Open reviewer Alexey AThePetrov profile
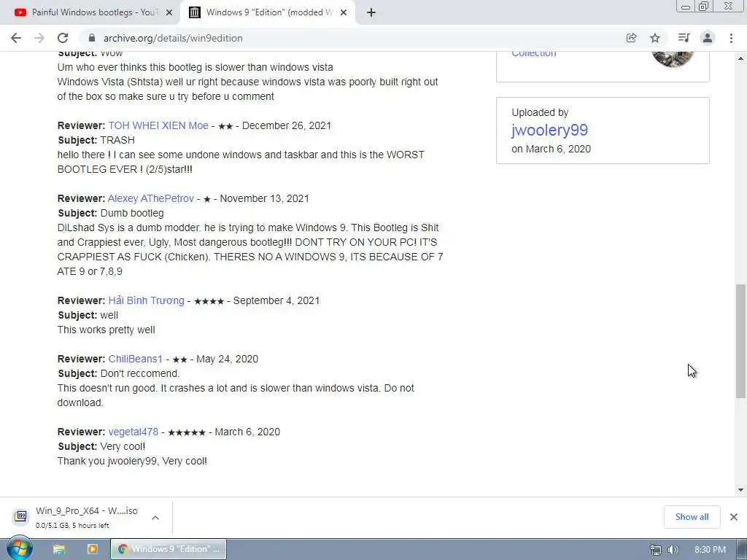Image resolution: width=747 pixels, height=560 pixels. point(151,198)
